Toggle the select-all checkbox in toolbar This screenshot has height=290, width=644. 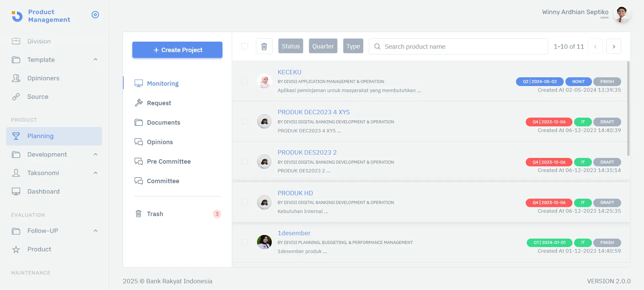tap(245, 46)
